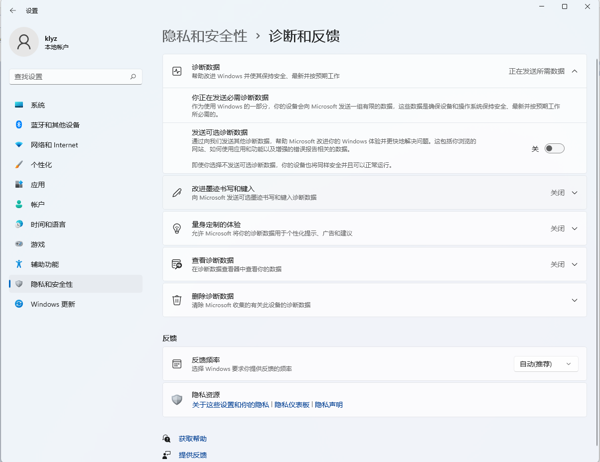Viewport: 600px width, 462px height.
Task: Expand the 改进墨迹书写和键入 chevron
Action: pos(574,193)
